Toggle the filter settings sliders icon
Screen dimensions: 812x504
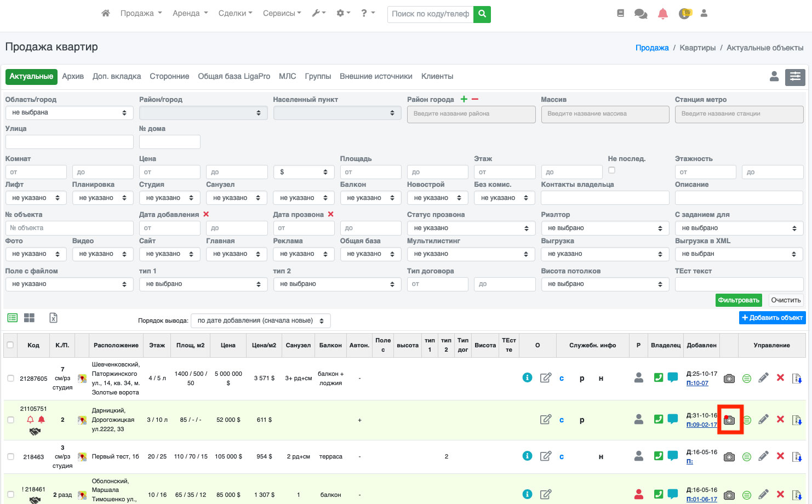[795, 77]
